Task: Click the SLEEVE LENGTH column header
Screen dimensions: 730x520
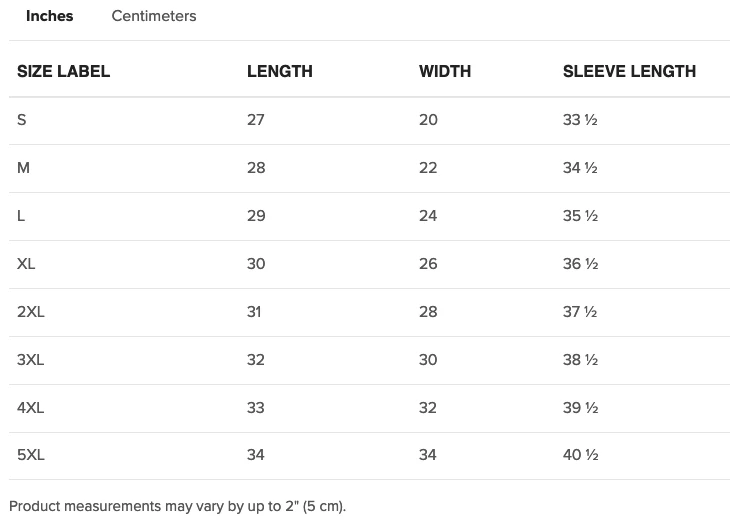Action: point(629,71)
